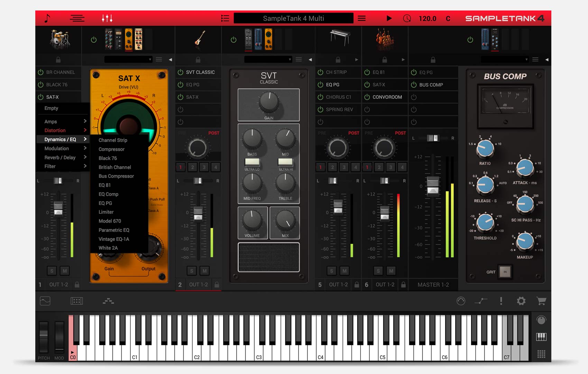588x374 pixels.
Task: Mute channel 1 with the M button
Action: coord(65,271)
